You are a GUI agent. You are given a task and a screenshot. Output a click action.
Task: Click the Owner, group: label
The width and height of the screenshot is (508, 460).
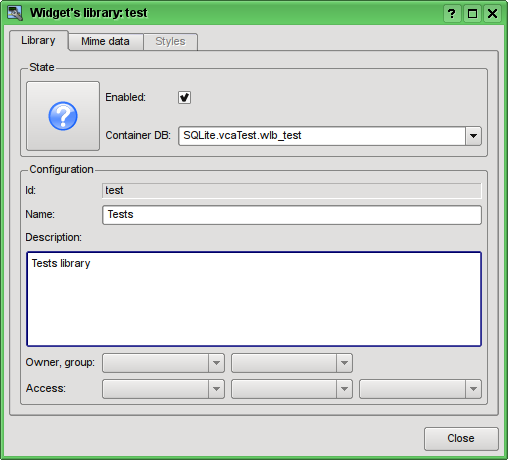click(60, 362)
